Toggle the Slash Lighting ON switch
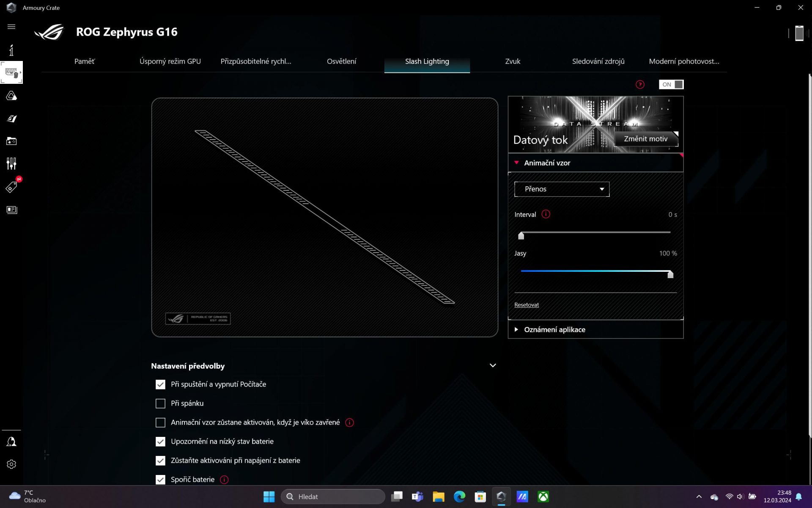 point(671,85)
